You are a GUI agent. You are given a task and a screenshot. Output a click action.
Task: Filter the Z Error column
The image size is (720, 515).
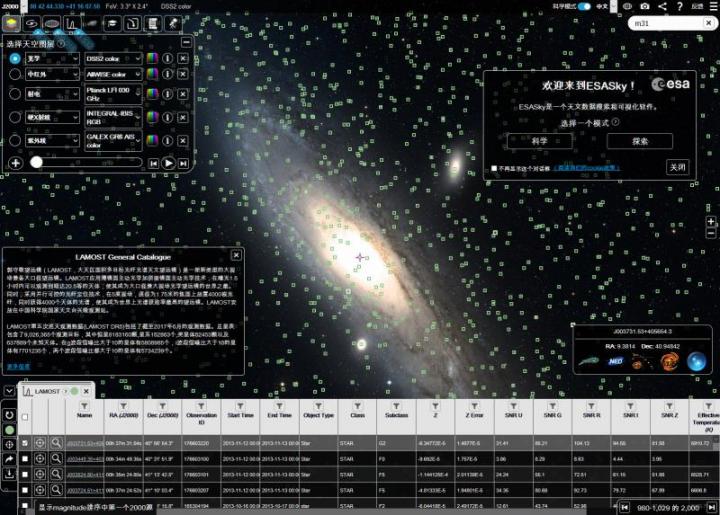click(474, 406)
